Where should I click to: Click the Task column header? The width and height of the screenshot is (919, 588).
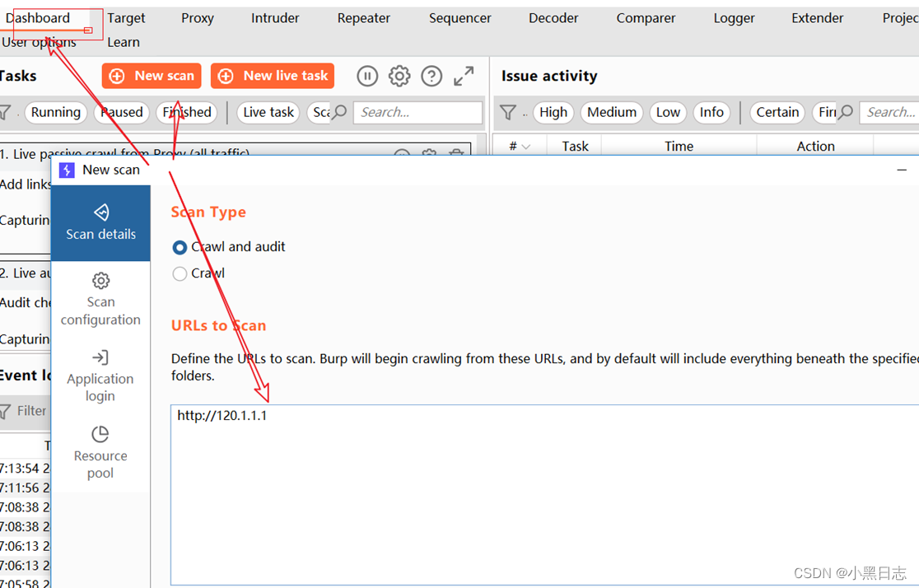coord(575,146)
